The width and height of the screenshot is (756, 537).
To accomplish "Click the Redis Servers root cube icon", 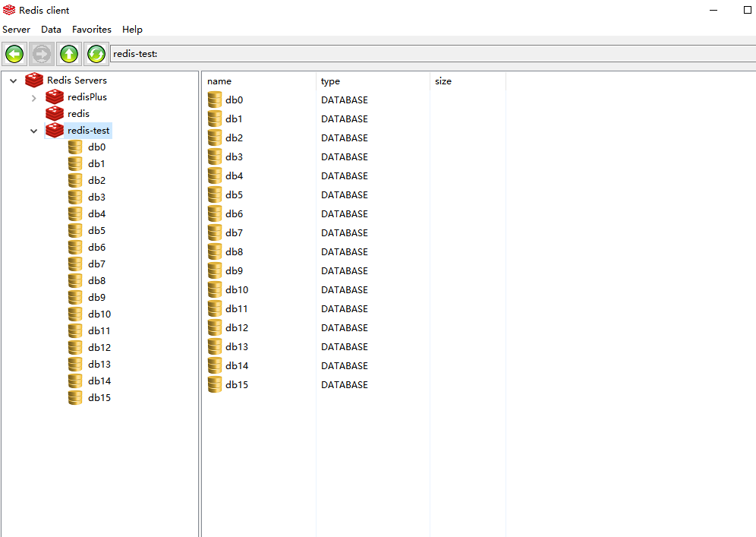I will (33, 80).
